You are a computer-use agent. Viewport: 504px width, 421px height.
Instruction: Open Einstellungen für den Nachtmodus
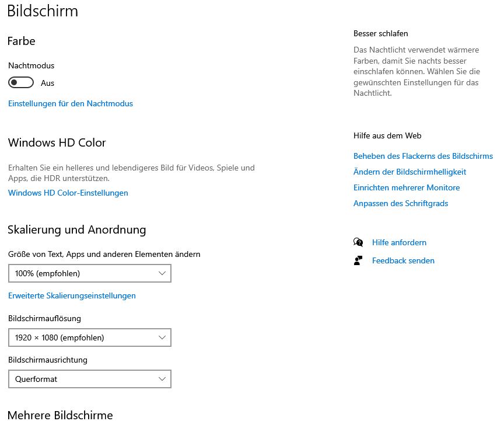pyautogui.click(x=71, y=103)
